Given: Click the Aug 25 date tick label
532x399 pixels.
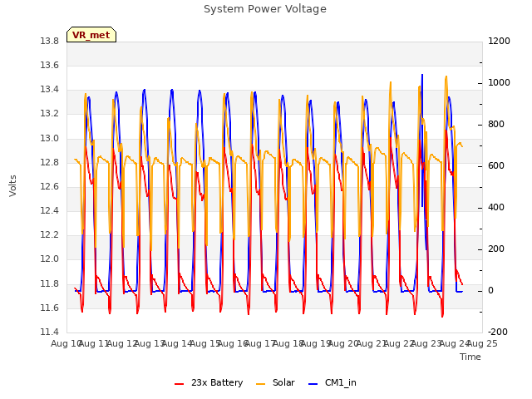Looking at the screenshot, I should click(x=483, y=343).
